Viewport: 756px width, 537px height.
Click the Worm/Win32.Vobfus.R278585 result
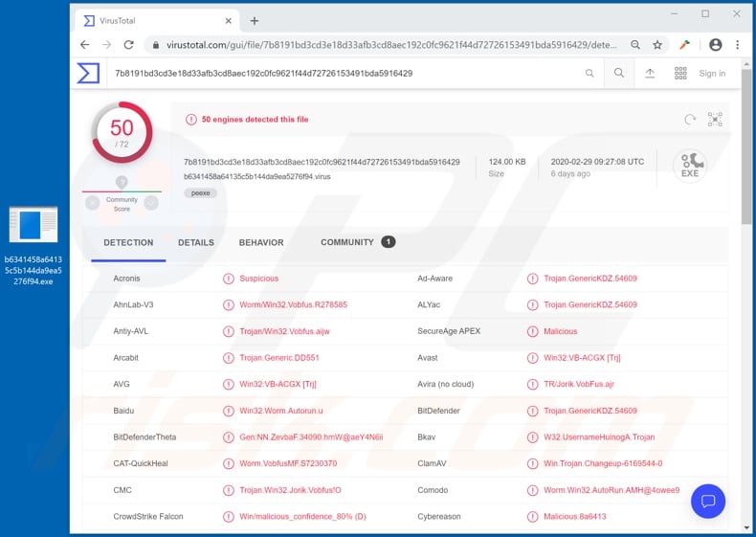[x=293, y=305]
